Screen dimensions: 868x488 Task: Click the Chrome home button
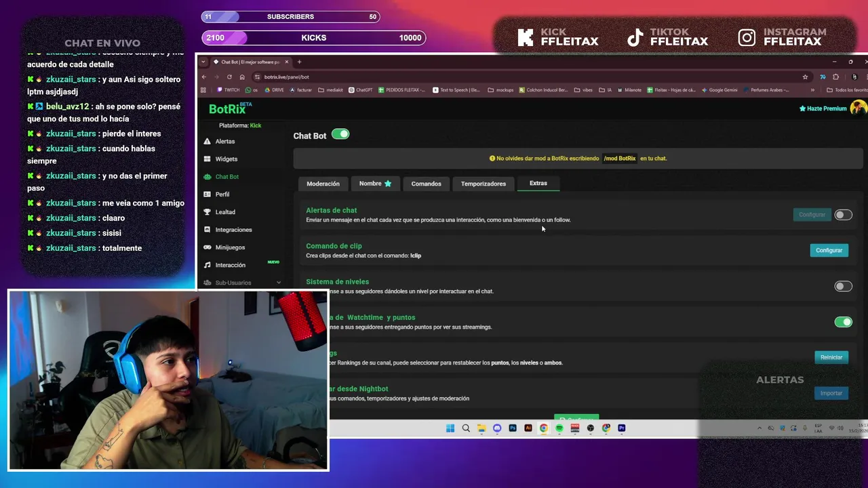pos(242,77)
